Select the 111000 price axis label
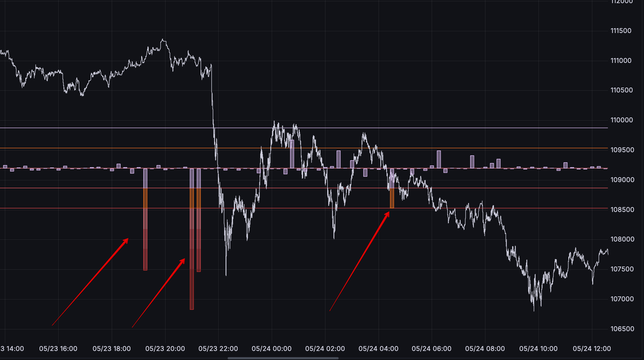The height and width of the screenshot is (360, 644). pos(621,61)
